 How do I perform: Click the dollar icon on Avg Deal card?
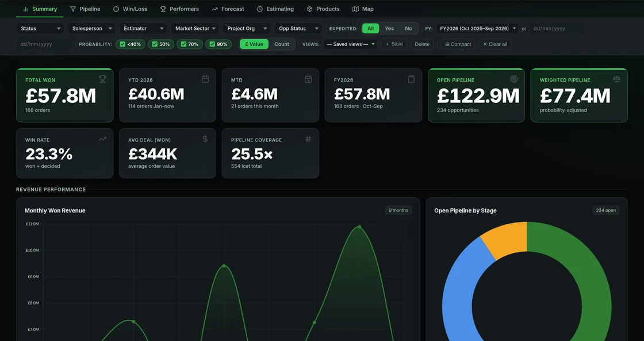pos(205,139)
